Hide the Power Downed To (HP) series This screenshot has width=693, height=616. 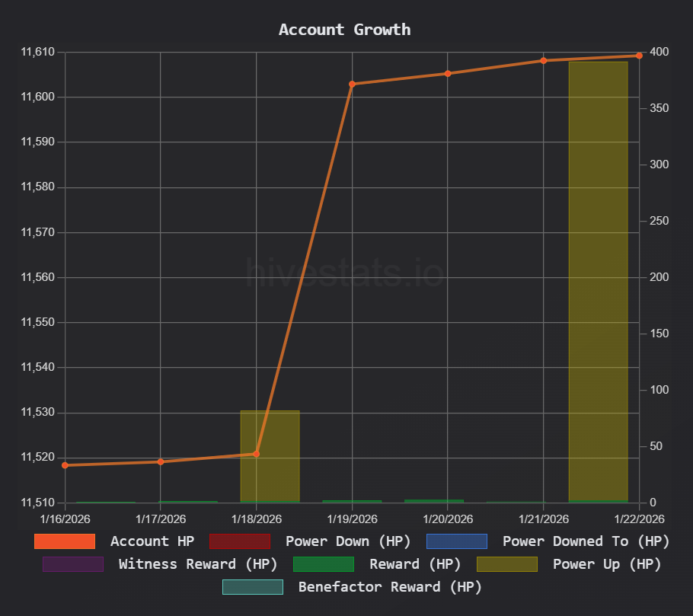[586, 541]
